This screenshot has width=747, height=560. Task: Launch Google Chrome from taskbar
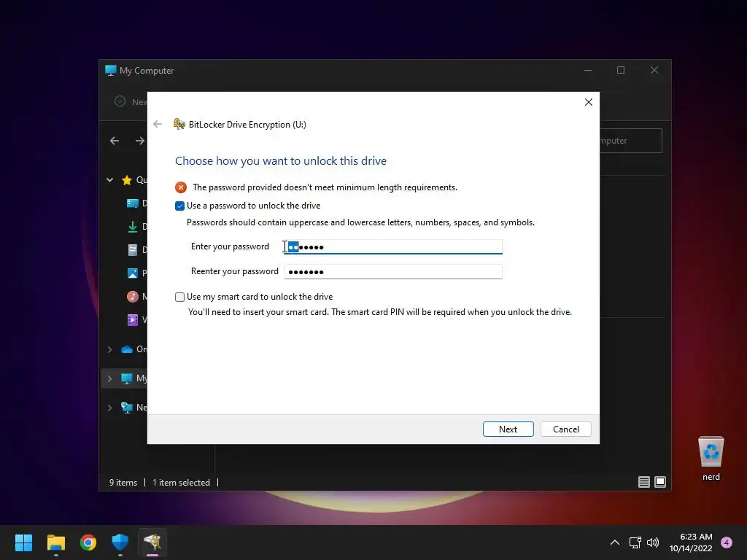88,542
